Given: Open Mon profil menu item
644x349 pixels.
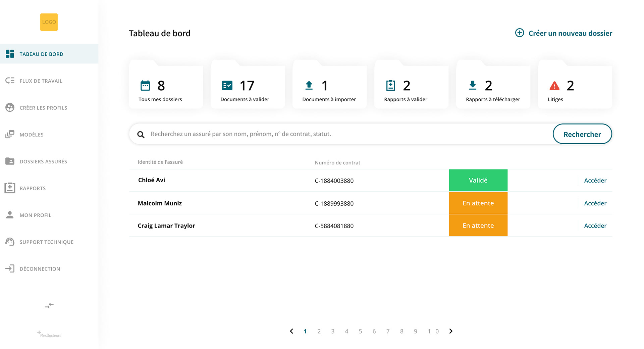Looking at the screenshot, I should [x=49, y=215].
